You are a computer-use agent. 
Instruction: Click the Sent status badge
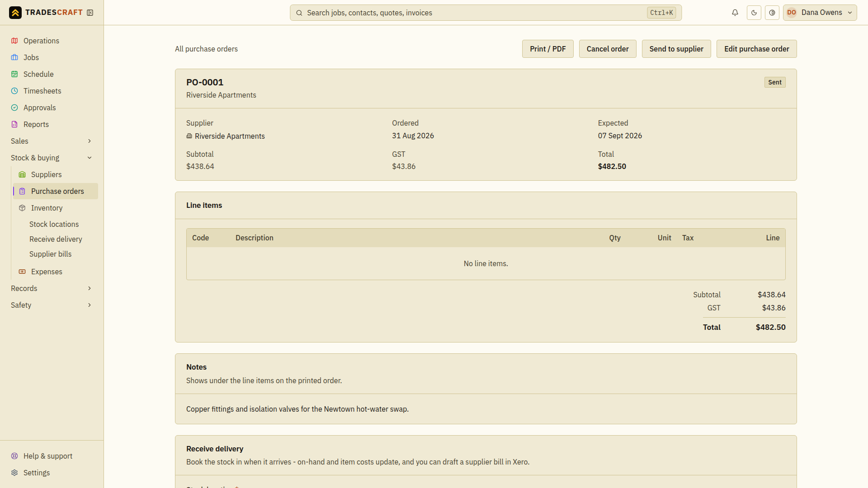[x=774, y=82]
